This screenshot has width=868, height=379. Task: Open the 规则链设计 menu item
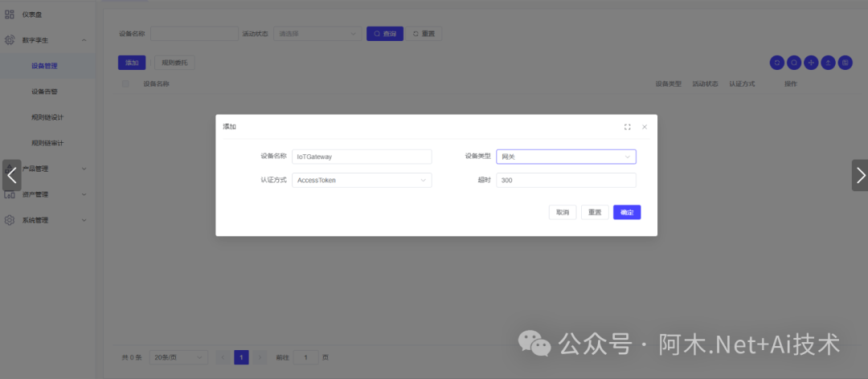point(47,117)
